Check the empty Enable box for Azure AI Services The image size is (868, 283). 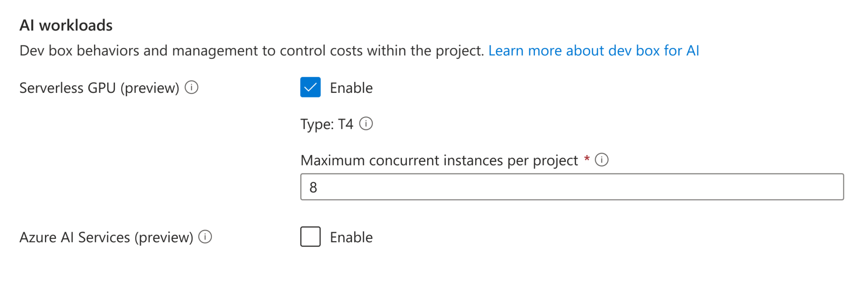310,237
